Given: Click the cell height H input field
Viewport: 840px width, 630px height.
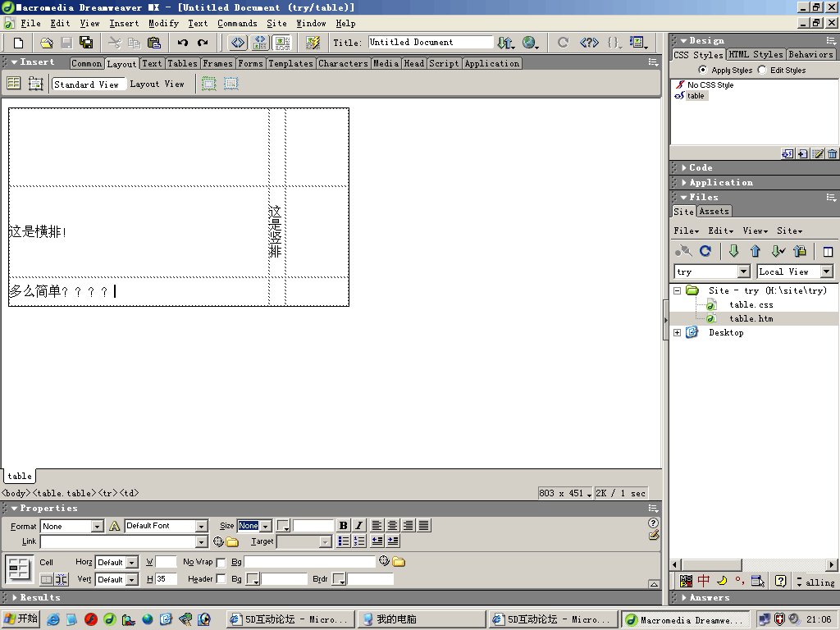Looking at the screenshot, I should point(167,579).
